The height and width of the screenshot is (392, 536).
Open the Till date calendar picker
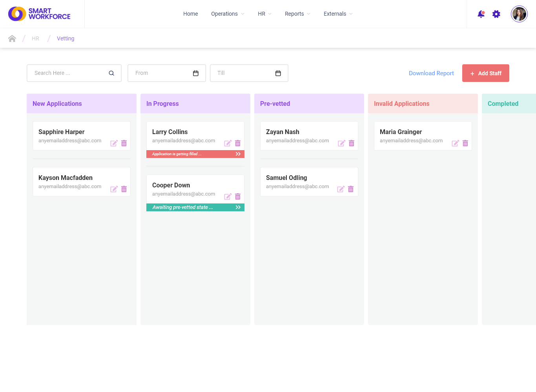tap(278, 73)
